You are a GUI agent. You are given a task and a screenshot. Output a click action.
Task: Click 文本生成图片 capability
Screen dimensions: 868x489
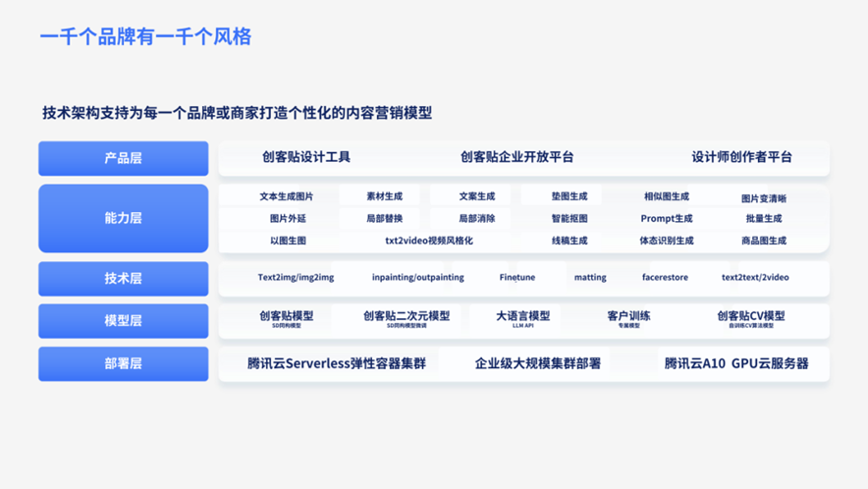click(x=286, y=196)
